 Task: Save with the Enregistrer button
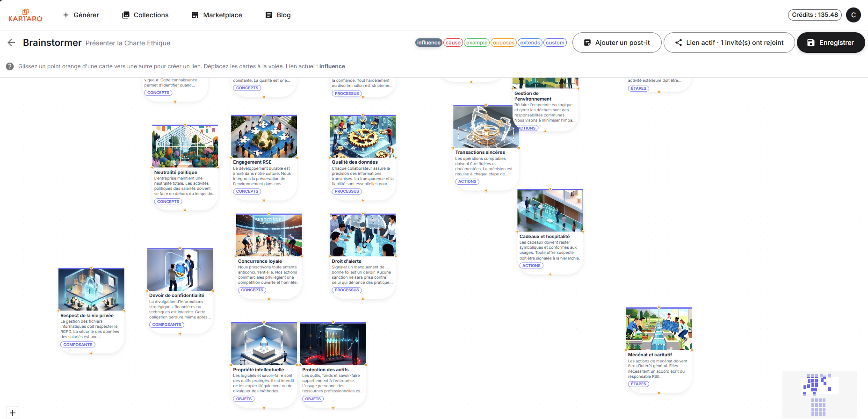click(x=831, y=43)
